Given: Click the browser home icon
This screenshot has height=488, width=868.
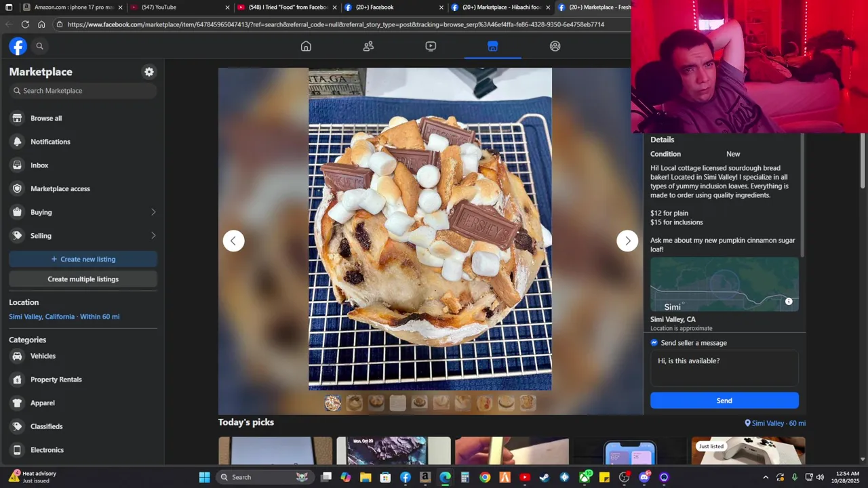Looking at the screenshot, I should point(41,24).
